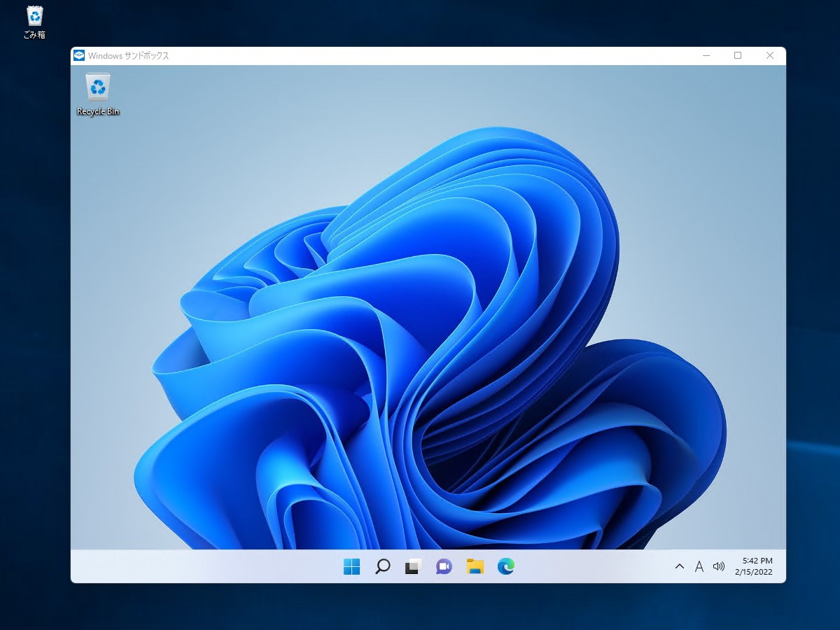840x630 pixels.
Task: Open the volume flyout via speaker icon
Action: (719, 567)
